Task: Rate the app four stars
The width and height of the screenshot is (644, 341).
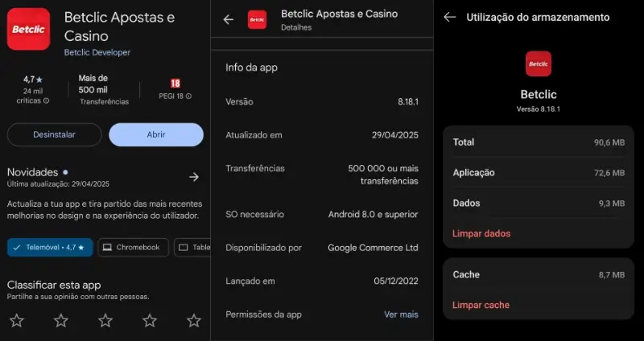Action: tap(150, 320)
